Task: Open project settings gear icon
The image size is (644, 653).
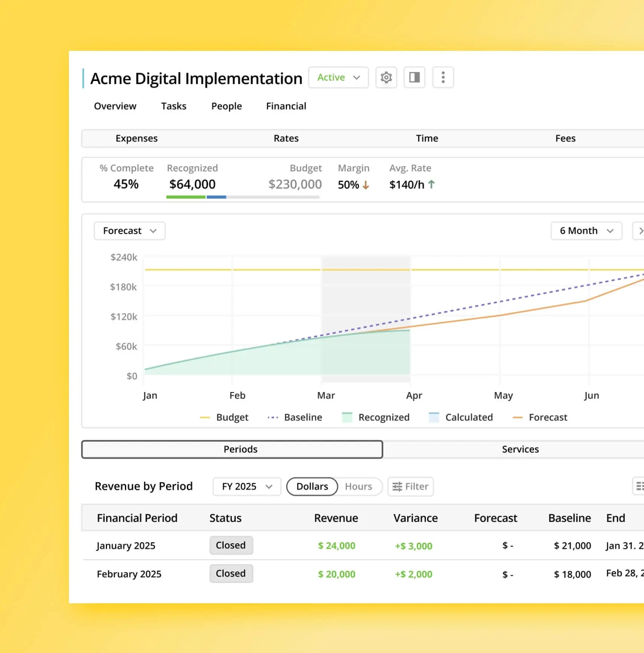Action: click(386, 77)
